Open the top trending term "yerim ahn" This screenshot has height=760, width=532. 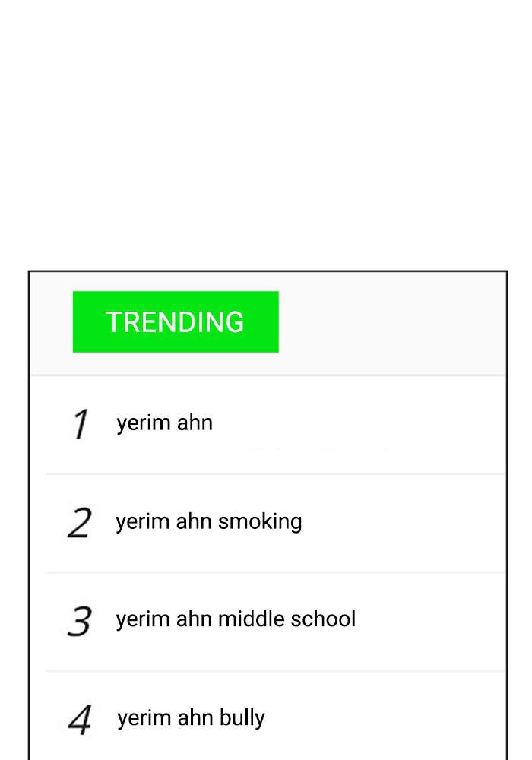tap(164, 423)
